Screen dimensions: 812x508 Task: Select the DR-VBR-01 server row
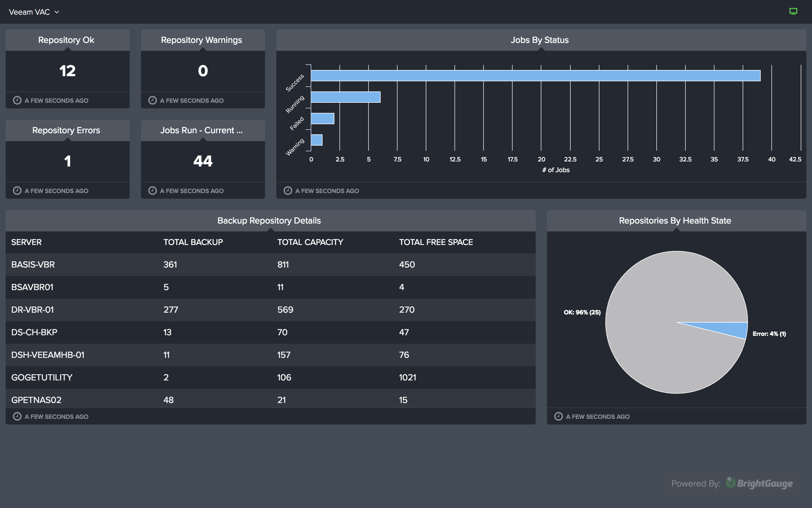pos(270,310)
